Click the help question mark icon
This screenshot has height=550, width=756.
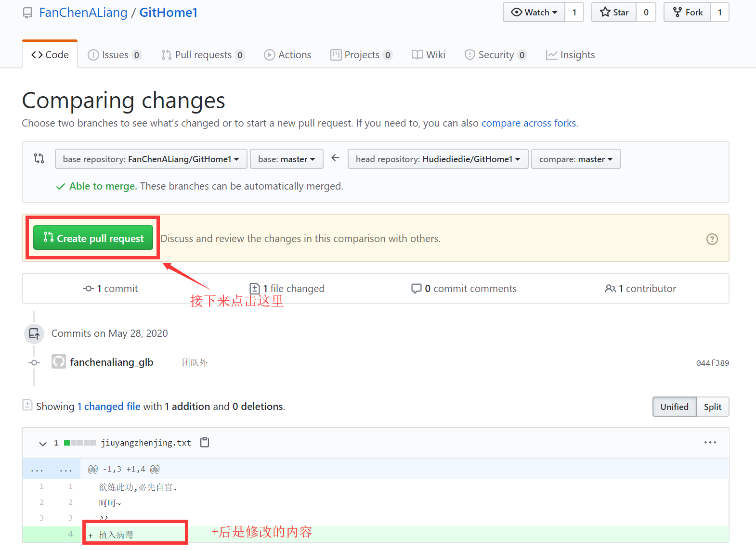tap(712, 239)
